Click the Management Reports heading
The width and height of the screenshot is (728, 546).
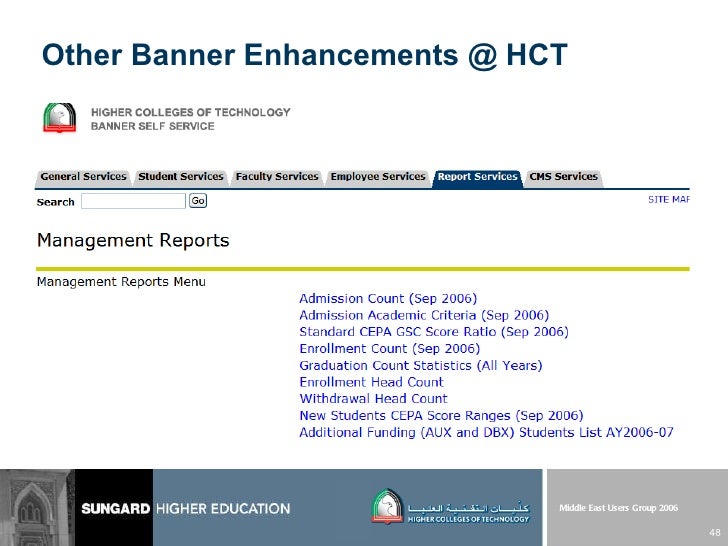coord(133,240)
